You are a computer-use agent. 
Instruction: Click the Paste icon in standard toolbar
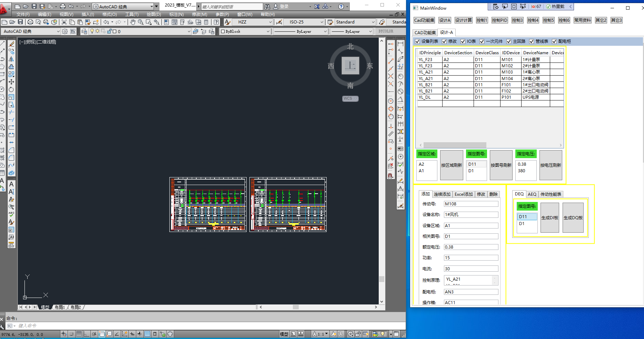point(80,22)
